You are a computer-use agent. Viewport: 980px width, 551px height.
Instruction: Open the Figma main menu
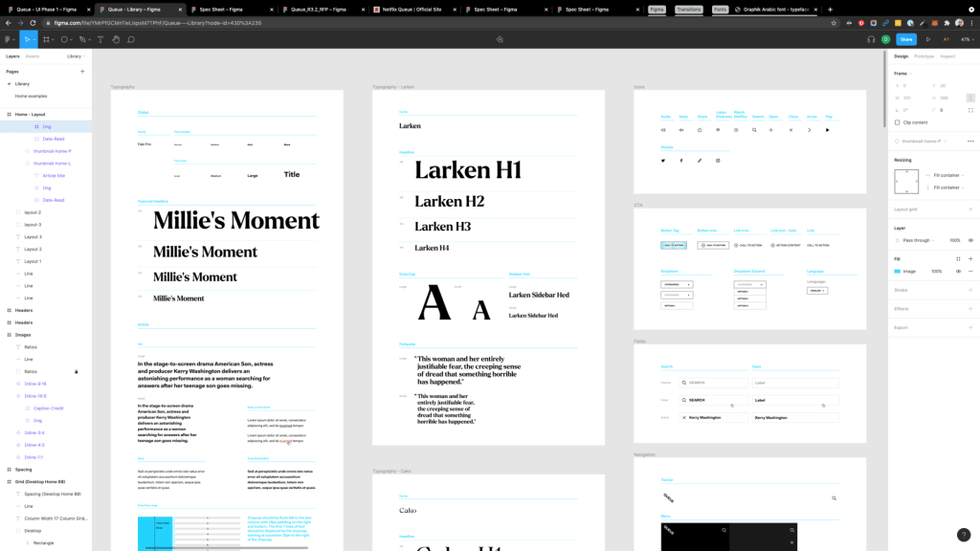pyautogui.click(x=9, y=39)
